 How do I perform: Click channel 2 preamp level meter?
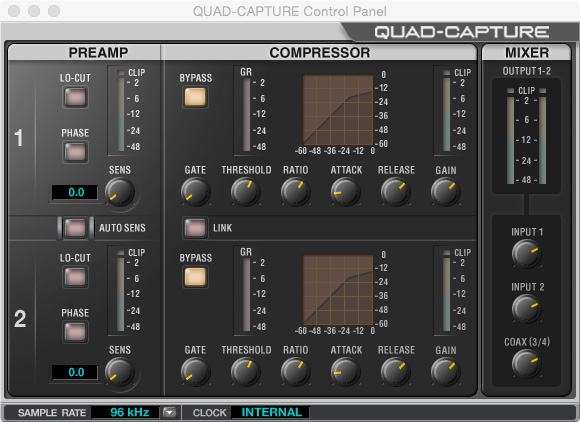pos(121,291)
